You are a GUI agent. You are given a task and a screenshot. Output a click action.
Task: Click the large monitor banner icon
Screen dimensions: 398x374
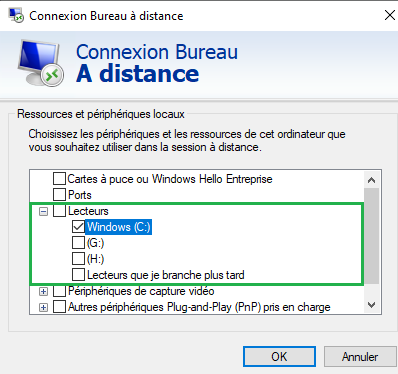(41, 63)
